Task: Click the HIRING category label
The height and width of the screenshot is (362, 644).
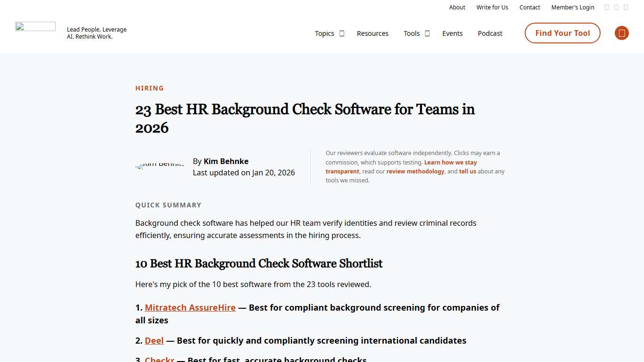Action: pyautogui.click(x=149, y=88)
